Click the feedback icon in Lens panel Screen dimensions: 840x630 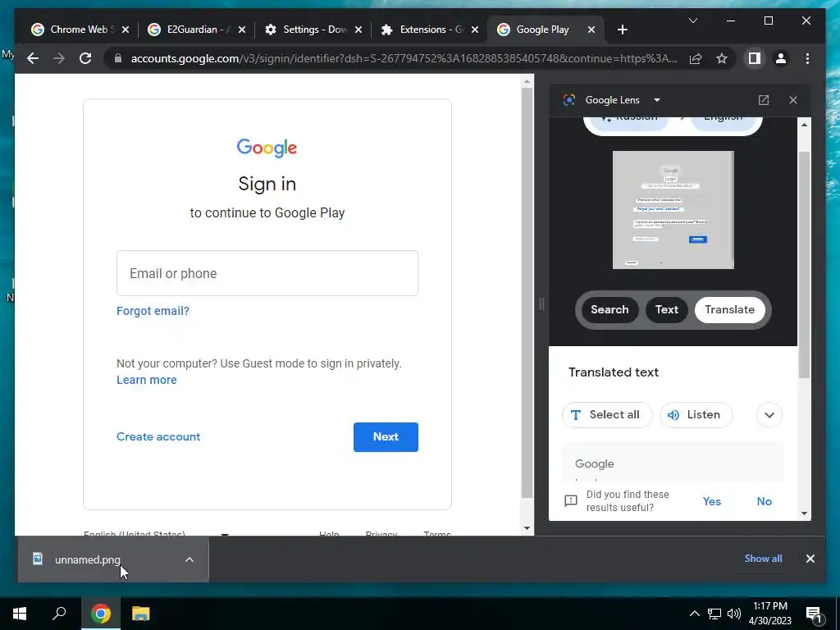(571, 501)
